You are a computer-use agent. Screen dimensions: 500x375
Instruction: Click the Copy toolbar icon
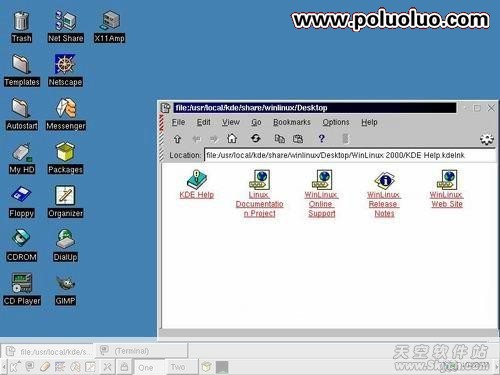coord(280,138)
